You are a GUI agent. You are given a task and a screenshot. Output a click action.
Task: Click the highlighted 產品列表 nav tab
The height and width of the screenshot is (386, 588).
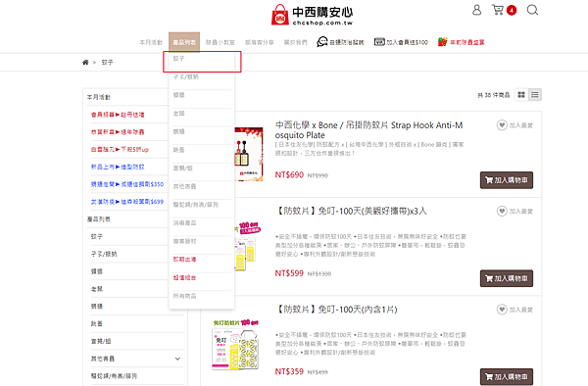point(184,42)
